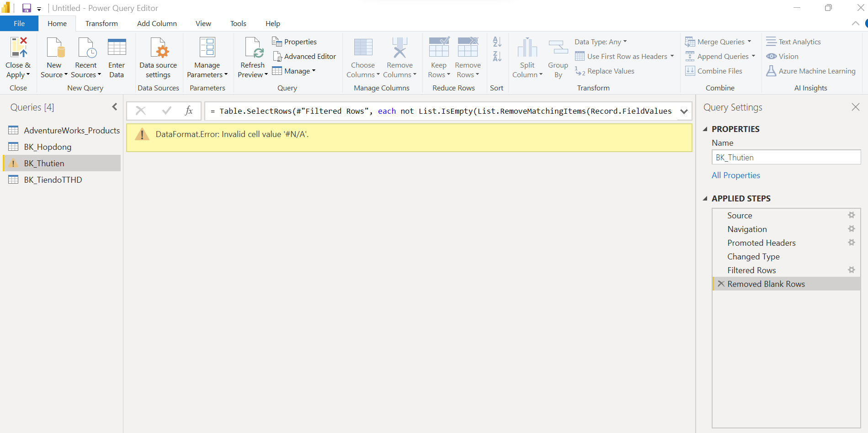Open the Manage query dropdown
Viewport: 868px width, 433px height.
[x=294, y=71]
